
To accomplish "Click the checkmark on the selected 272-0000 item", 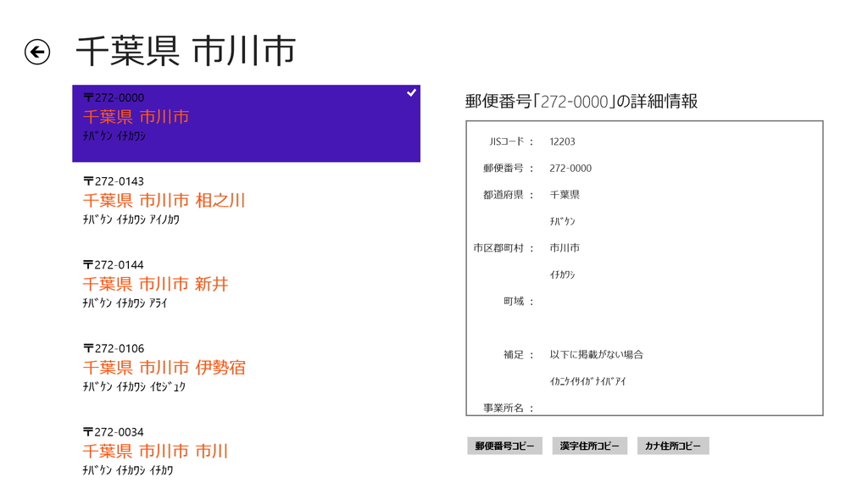I will click(x=411, y=92).
